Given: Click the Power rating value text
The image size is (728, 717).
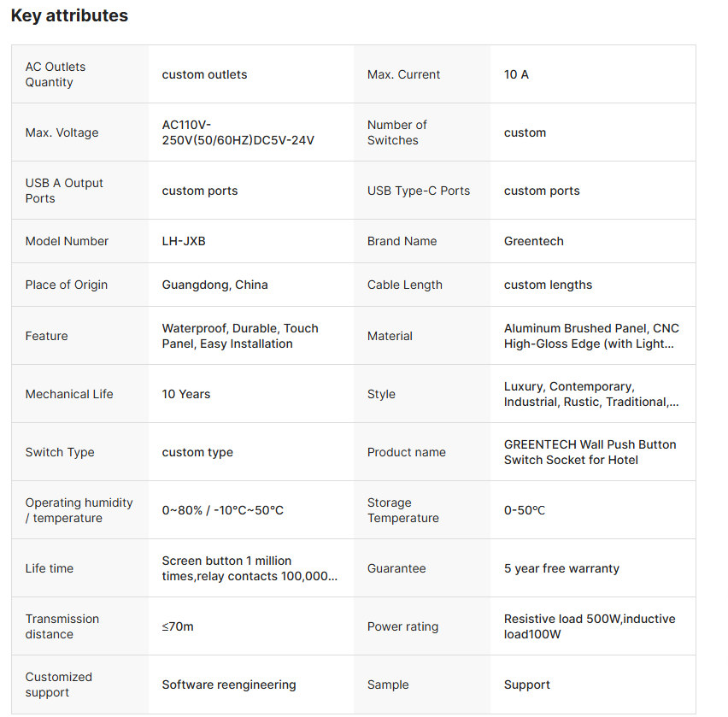Looking at the screenshot, I should (x=590, y=626).
